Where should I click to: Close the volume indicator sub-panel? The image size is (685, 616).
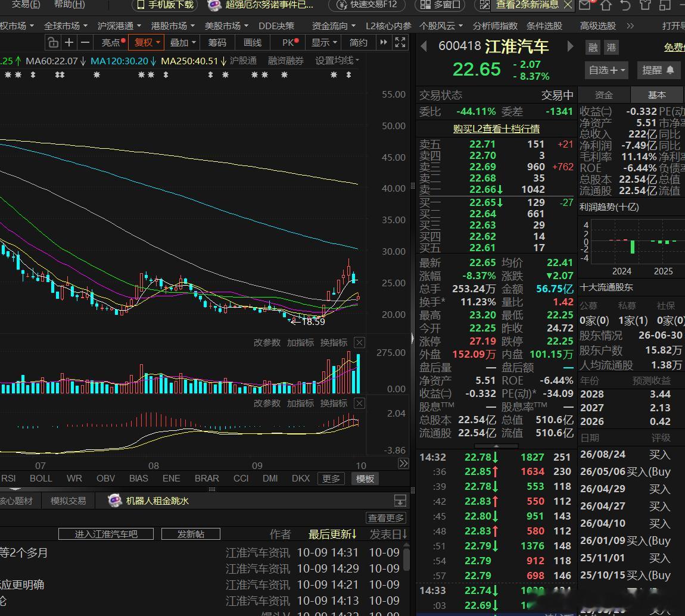click(x=359, y=343)
